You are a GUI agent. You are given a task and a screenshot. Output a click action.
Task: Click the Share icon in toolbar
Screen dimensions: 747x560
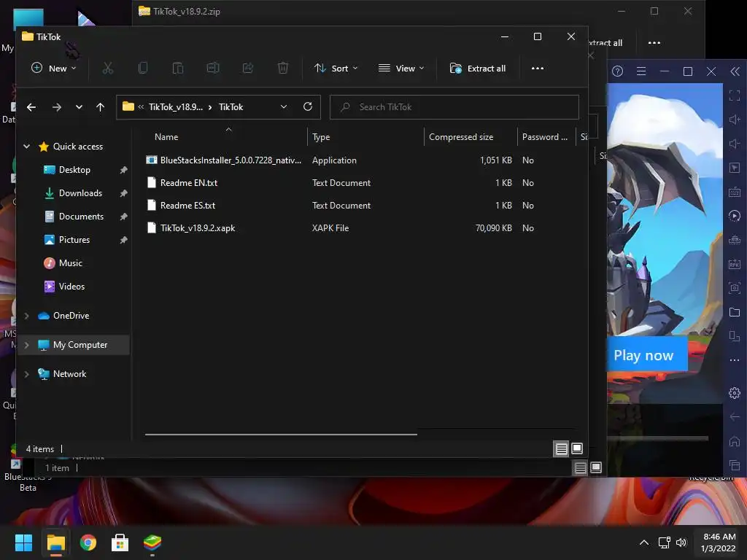[248, 68]
